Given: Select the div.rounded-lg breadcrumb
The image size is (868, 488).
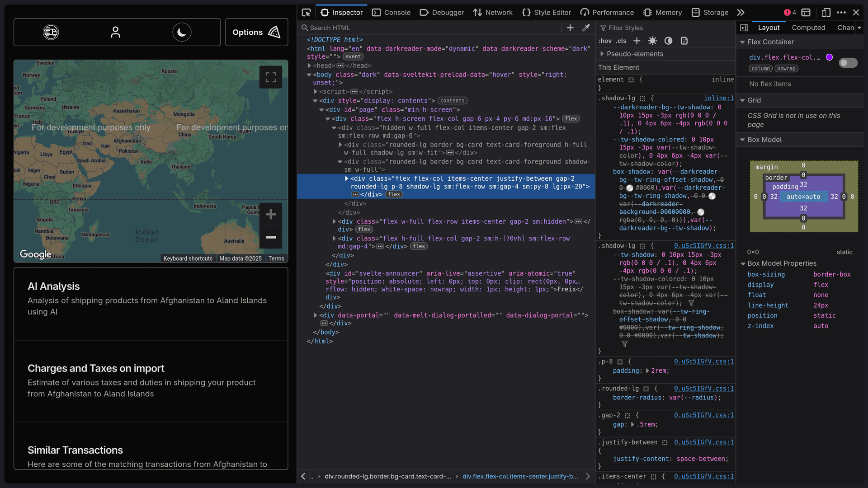Looking at the screenshot, I should pyautogui.click(x=387, y=476).
